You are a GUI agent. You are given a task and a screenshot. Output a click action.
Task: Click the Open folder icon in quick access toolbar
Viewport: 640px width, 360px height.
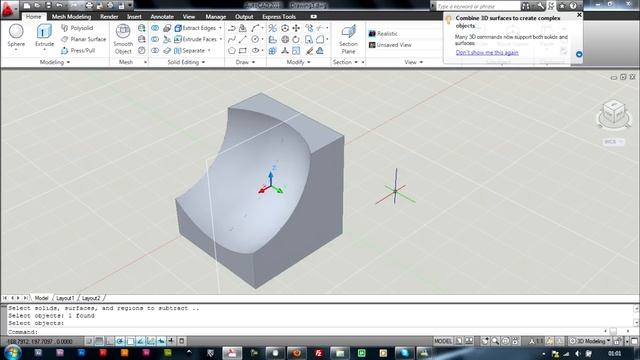point(38,5)
